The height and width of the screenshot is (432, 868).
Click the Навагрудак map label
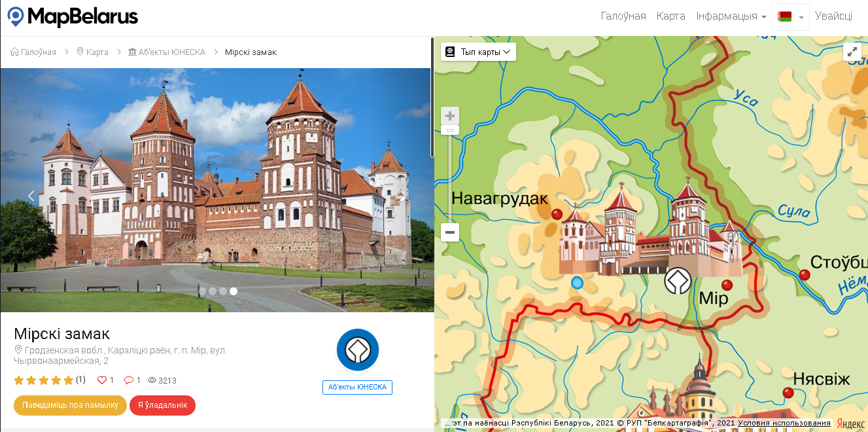[x=500, y=198]
